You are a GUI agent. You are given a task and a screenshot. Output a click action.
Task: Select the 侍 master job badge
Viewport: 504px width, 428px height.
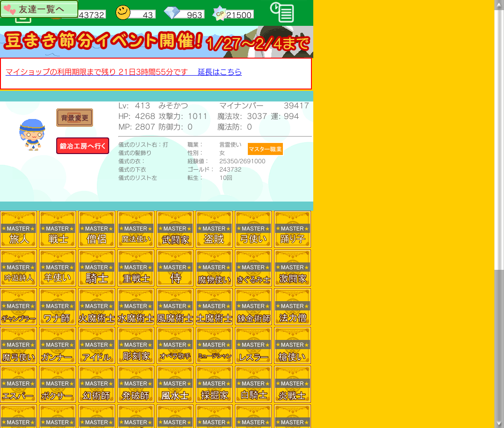(x=175, y=268)
